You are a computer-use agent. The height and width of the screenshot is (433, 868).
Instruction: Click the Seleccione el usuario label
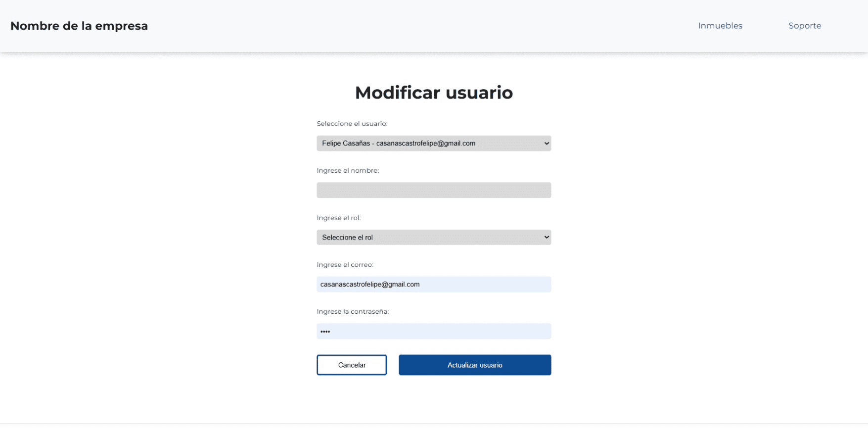click(x=352, y=124)
